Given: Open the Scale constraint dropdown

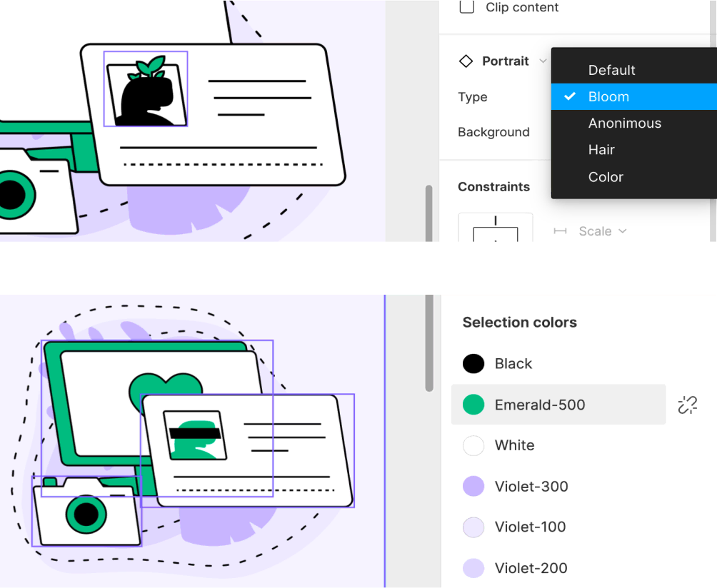Looking at the screenshot, I should pyautogui.click(x=600, y=231).
